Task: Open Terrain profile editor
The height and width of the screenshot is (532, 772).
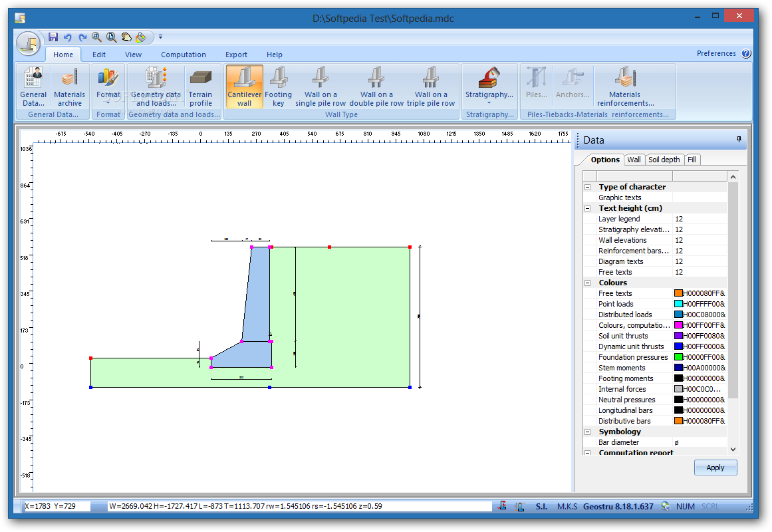Action: pos(200,86)
